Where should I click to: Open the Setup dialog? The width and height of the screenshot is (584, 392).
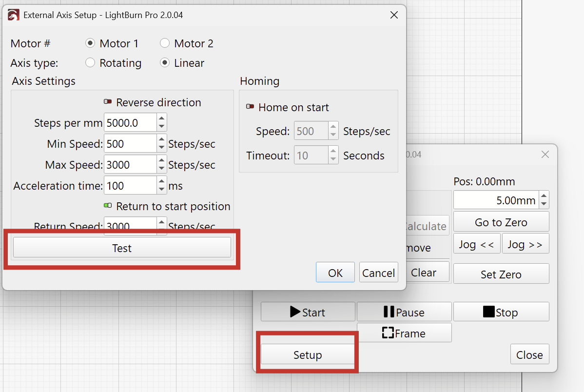[x=307, y=354]
